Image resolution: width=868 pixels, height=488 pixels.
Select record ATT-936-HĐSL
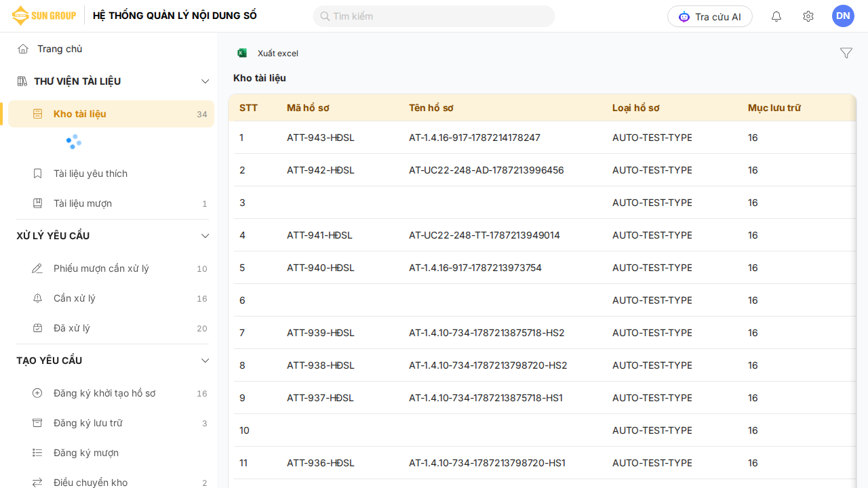[x=321, y=463]
